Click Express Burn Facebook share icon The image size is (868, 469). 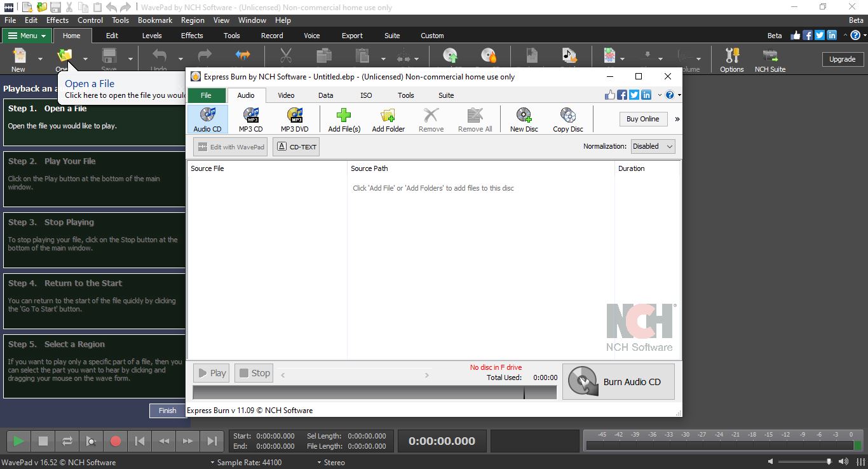tap(622, 95)
